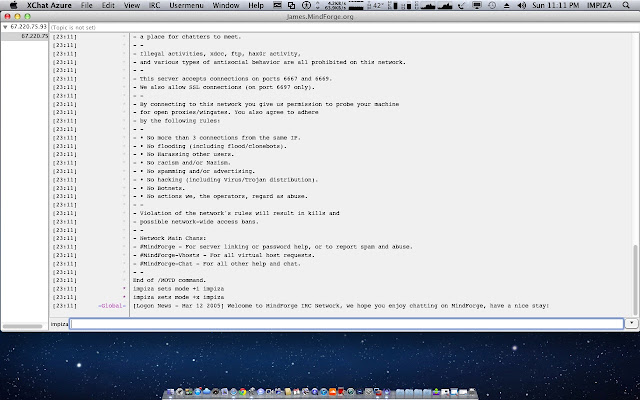Focus the chat message input box
This screenshot has width=640, height=400.
pyautogui.click(x=346, y=324)
